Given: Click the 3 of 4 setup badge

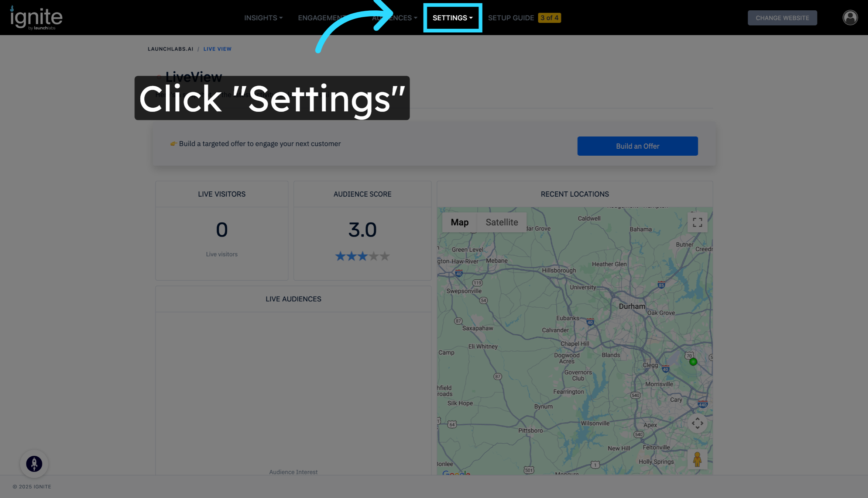Looking at the screenshot, I should (549, 18).
